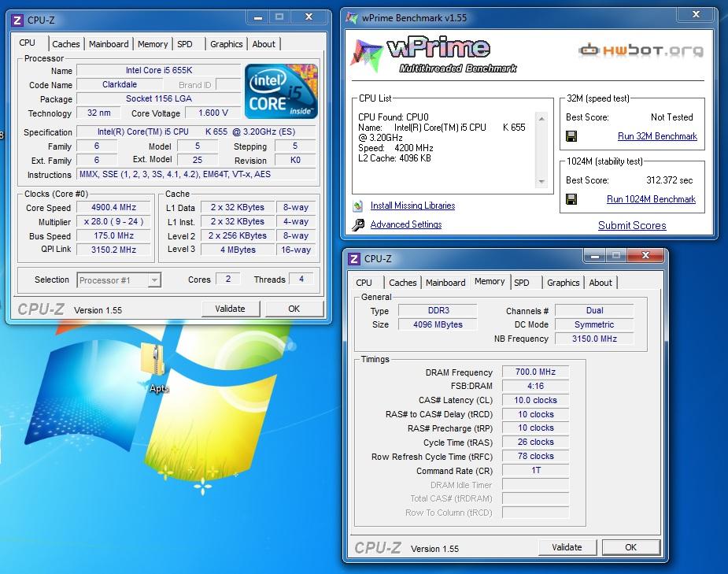Open Caches tab in Memory CPU-Z window
Viewport: 728px width, 574px height.
coord(402,283)
